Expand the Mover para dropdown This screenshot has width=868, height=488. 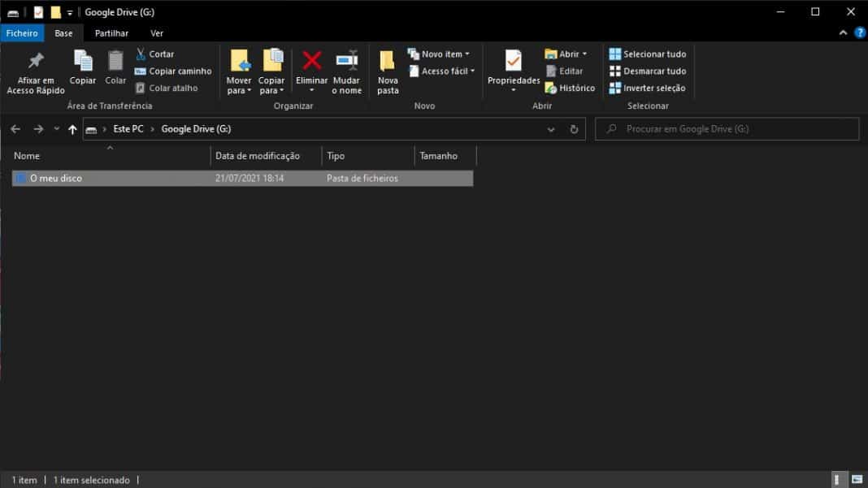coord(239,71)
